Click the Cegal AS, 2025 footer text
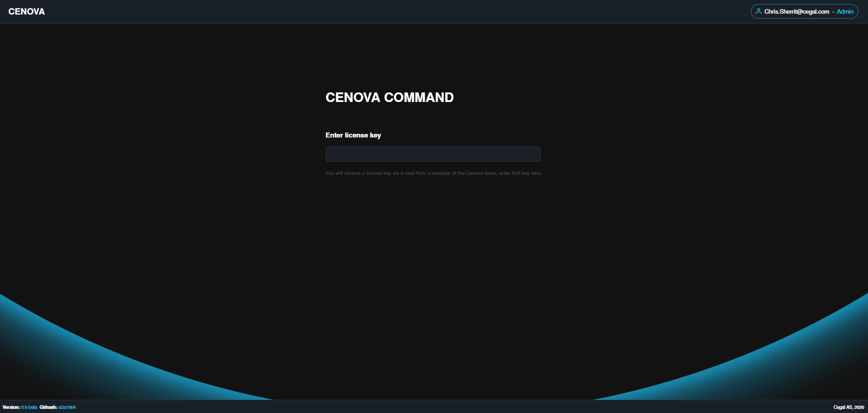The height and width of the screenshot is (413, 868). tap(848, 407)
